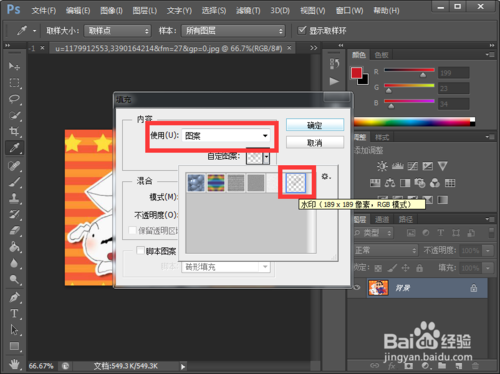Screen dimensions: 500x374
Task: Switch to the 通道 tab
Action: [382, 219]
